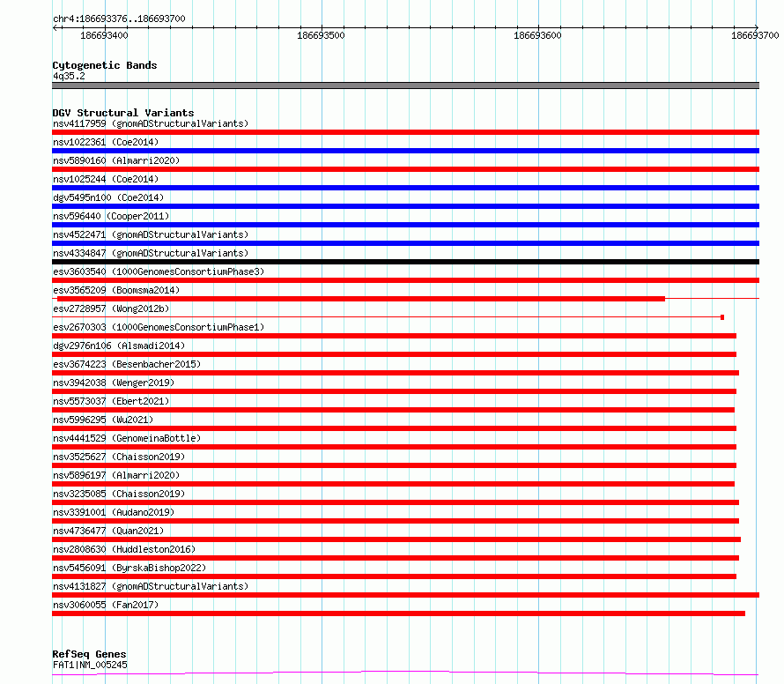
Task: Open variant nsv1022361 (Coe2014) label
Action: pos(106,142)
